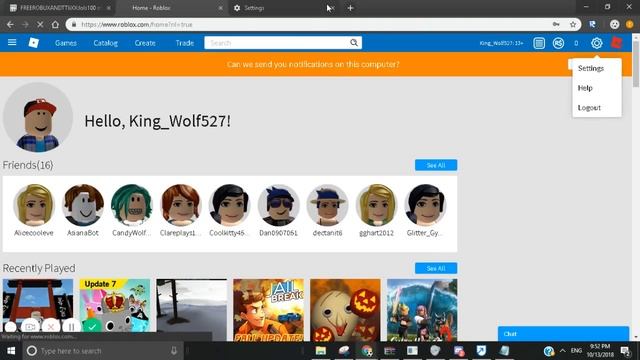Click the blue extension icon in toolbar
Screen dimensions: 640x360
(592, 24)
